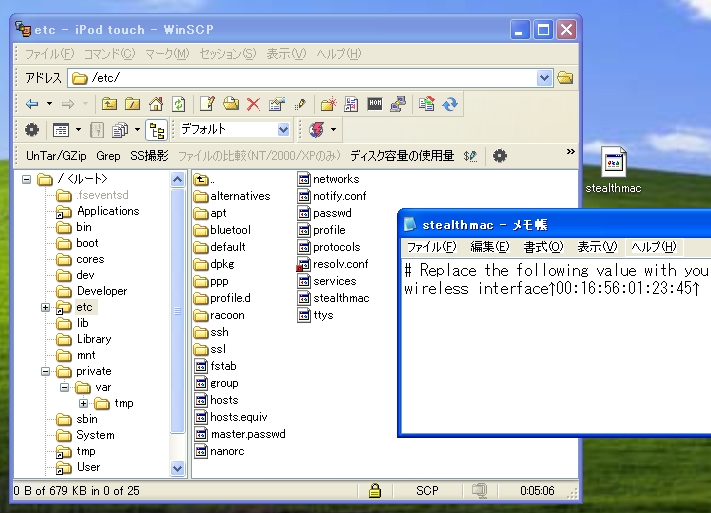Click the new session lightning globe icon
Viewport: 711px width, 513px height.
[x=317, y=130]
